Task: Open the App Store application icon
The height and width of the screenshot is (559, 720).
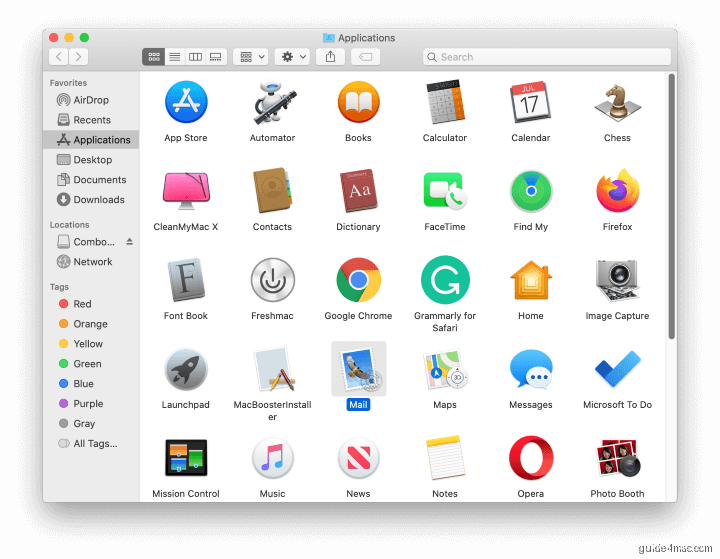Action: [186, 102]
